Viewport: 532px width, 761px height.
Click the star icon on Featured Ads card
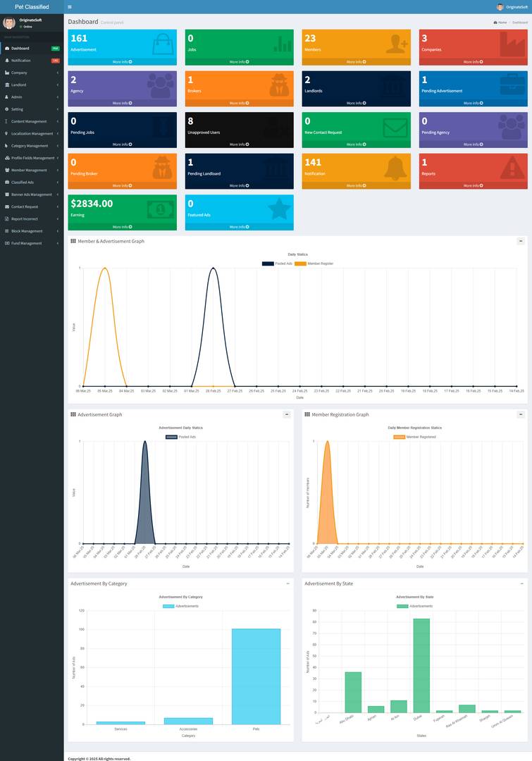click(x=279, y=209)
